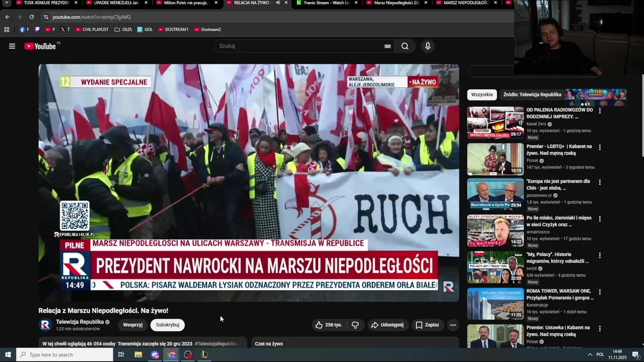Open Windows Start menu
This screenshot has height=362, width=644.
(x=8, y=354)
